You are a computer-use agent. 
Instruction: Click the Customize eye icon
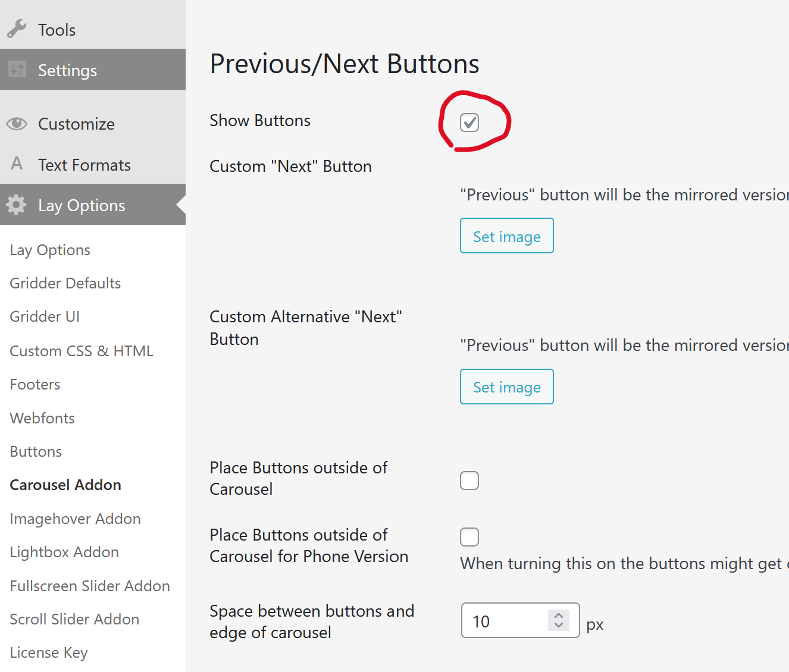click(x=17, y=124)
